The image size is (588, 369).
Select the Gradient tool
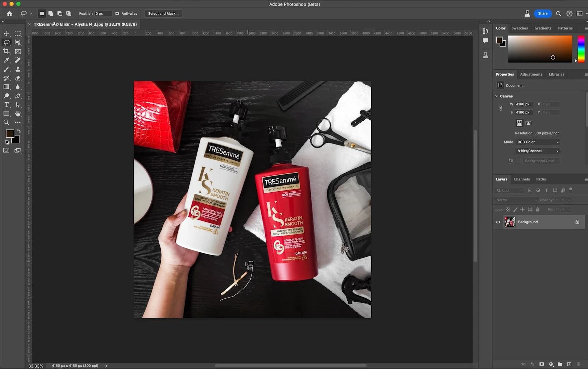[6, 87]
